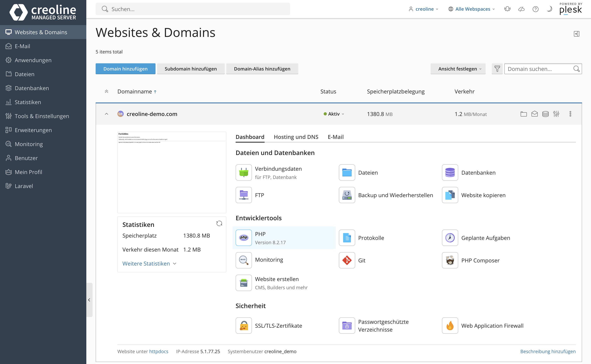Refresh the Statistiken panel
591x364 pixels.
pos(219,223)
